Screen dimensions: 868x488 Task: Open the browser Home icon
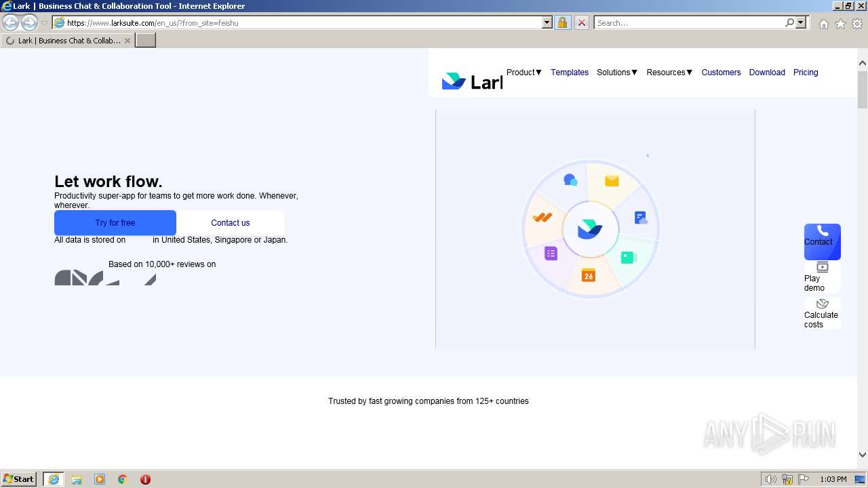tap(823, 24)
